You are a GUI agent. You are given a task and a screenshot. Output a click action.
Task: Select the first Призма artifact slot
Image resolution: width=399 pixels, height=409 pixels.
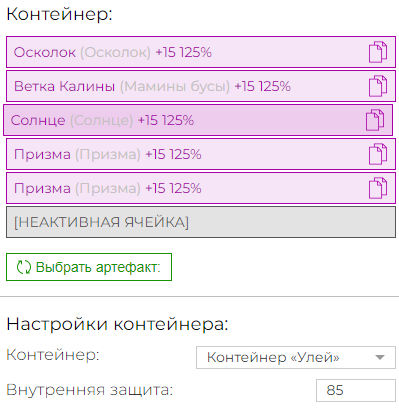point(201,154)
